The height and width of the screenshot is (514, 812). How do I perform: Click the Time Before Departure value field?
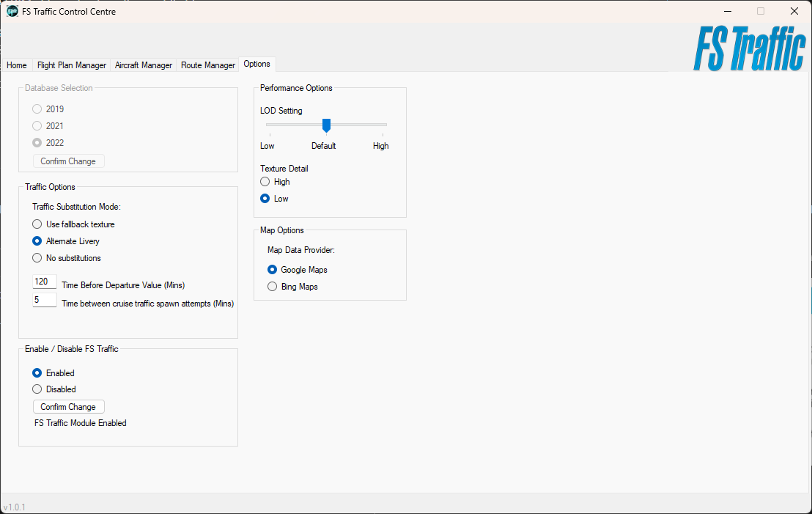(x=45, y=282)
